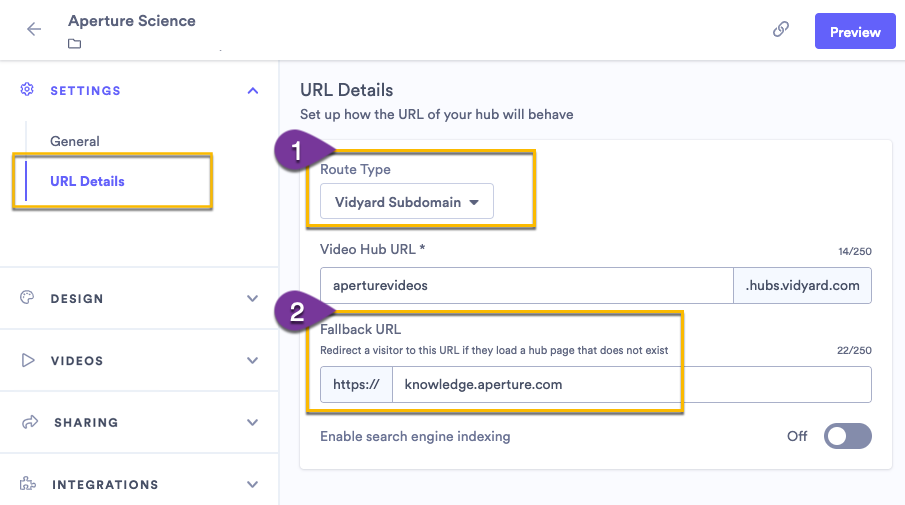Click the Off status label

pyautogui.click(x=797, y=436)
